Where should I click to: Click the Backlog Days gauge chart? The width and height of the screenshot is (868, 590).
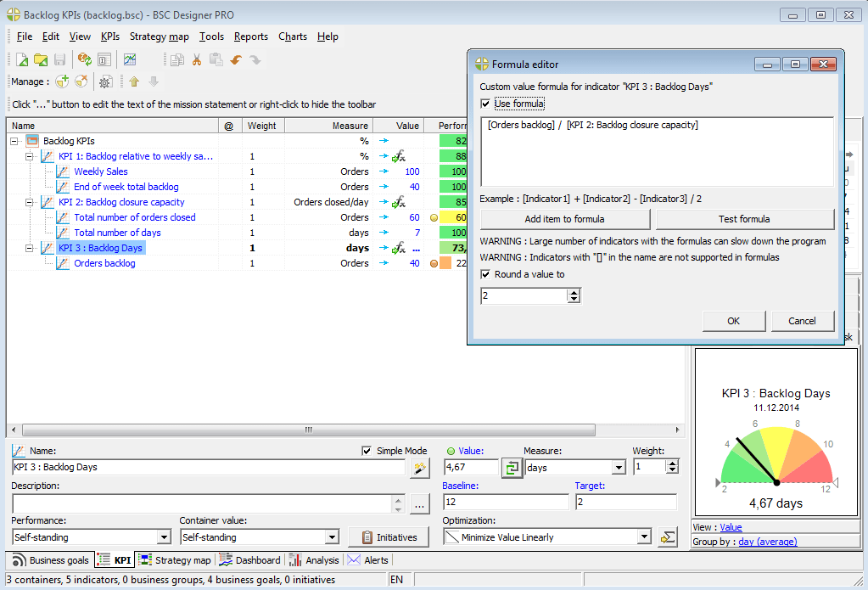pos(776,432)
